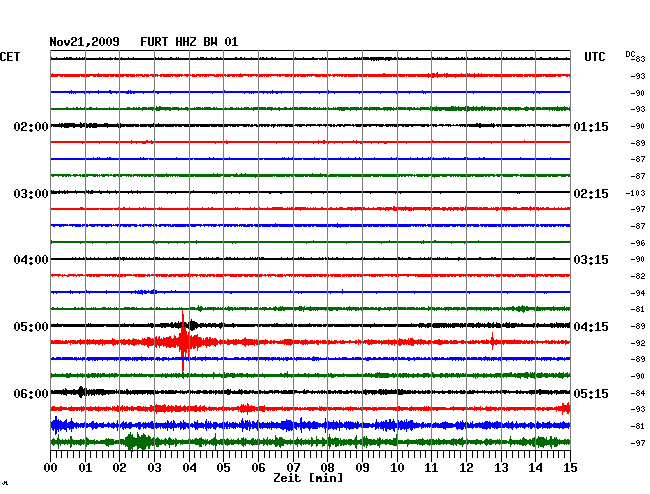Select the 03:15 UTC time label
The height and width of the screenshot is (494, 650).
pyautogui.click(x=591, y=260)
